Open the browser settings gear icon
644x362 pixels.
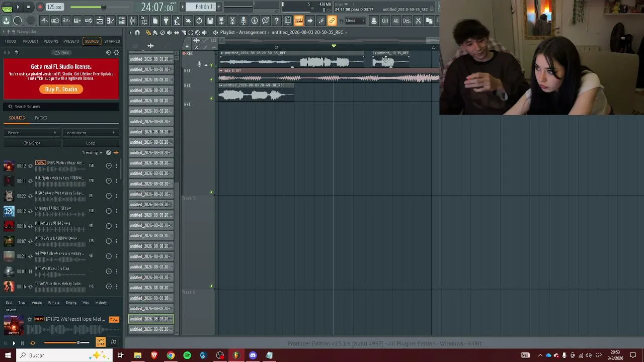coord(116,53)
